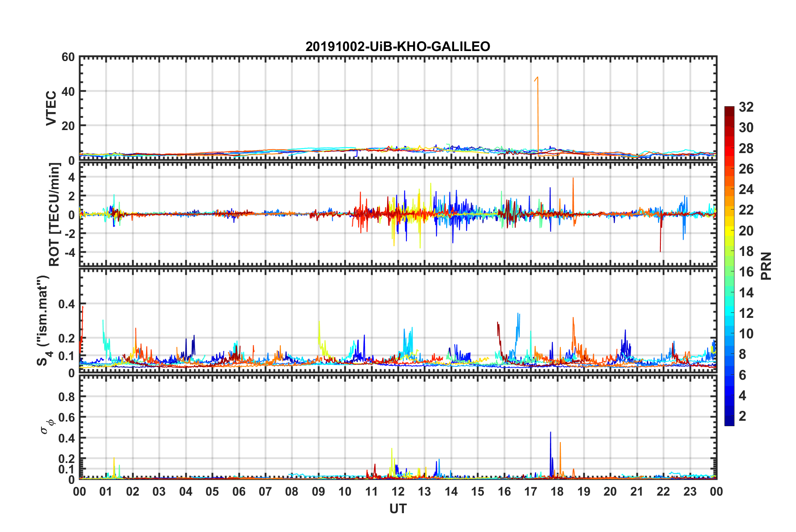
Task: Click x-axis tick label 01
Action: pos(106,491)
